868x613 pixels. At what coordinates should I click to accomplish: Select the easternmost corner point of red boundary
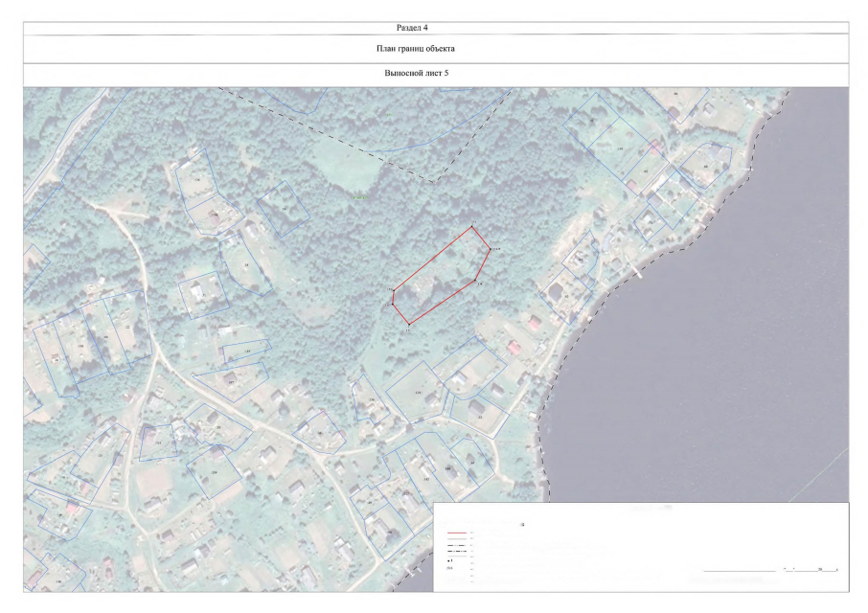click(x=491, y=250)
